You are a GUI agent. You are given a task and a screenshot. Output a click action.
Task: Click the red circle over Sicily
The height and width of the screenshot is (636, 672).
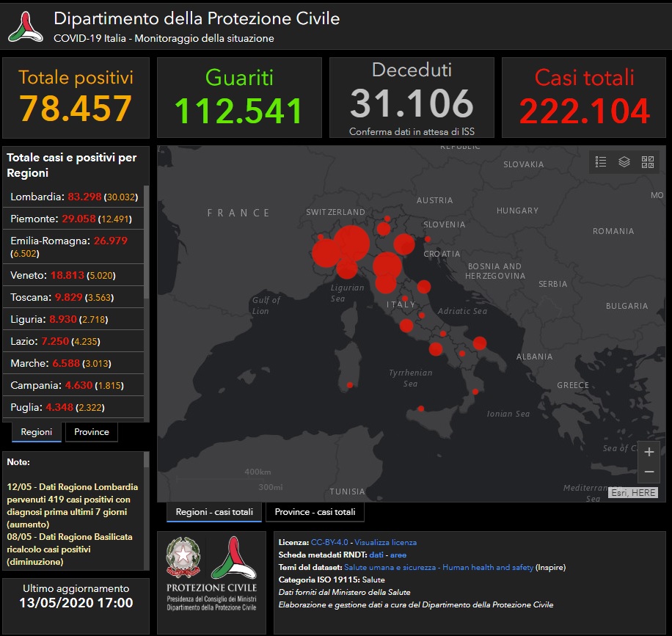pos(421,409)
